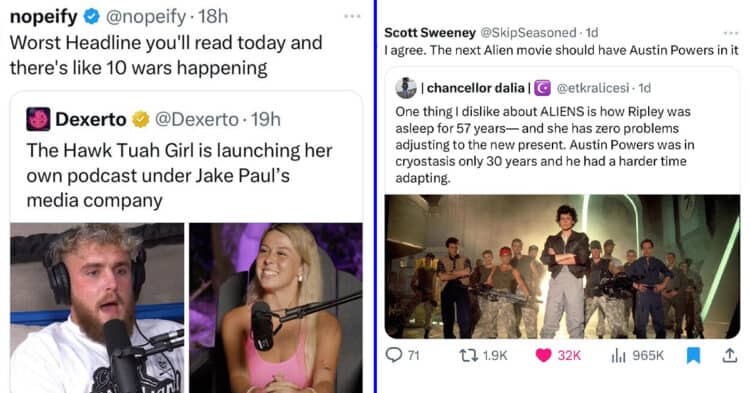Viewport: 750px width, 393px height.
Task: Open chancellor dalia's profile avatar
Action: (406, 87)
